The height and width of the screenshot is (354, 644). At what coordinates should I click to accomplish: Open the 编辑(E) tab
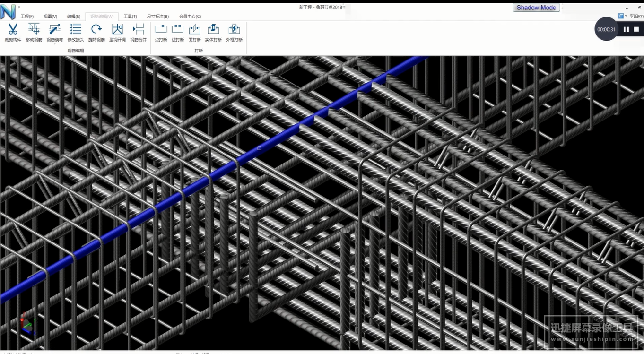pyautogui.click(x=74, y=17)
